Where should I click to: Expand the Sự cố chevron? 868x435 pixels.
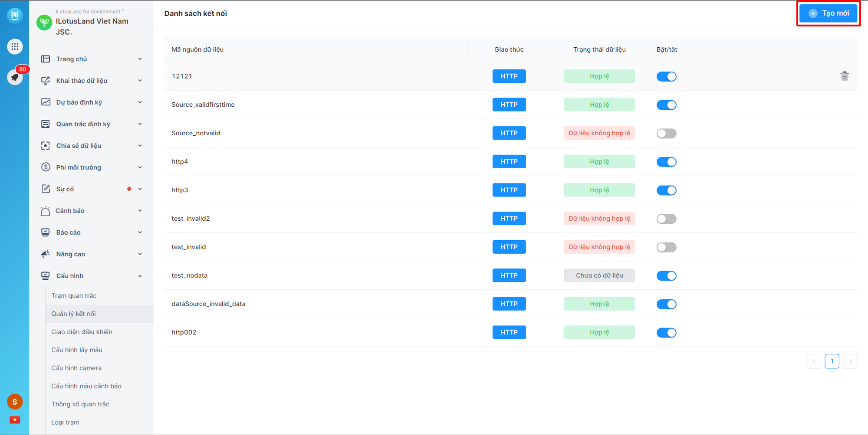(140, 189)
